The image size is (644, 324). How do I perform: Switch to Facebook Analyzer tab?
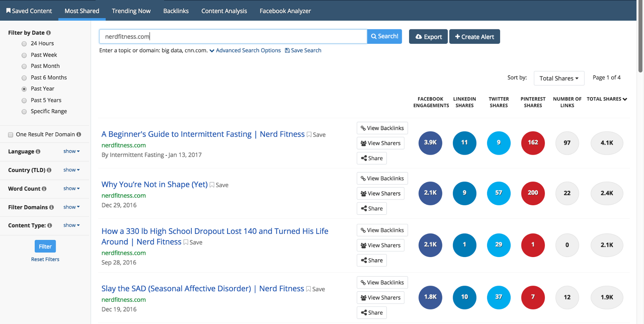click(x=285, y=11)
